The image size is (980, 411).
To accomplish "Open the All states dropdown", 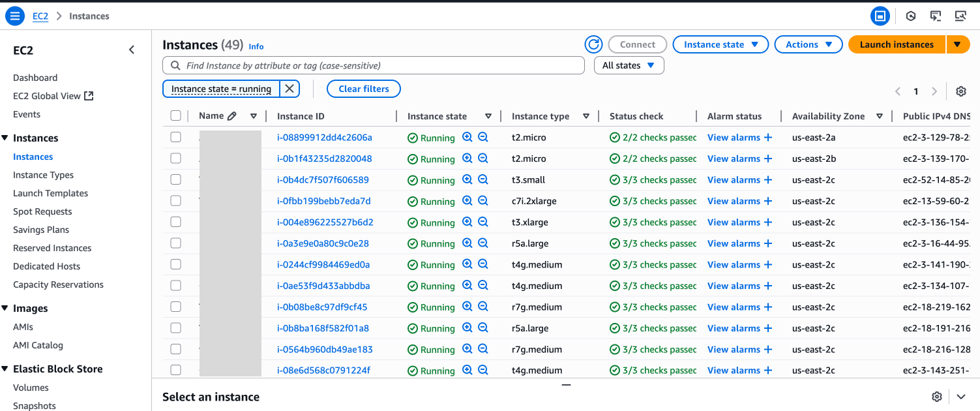I will click(x=628, y=65).
